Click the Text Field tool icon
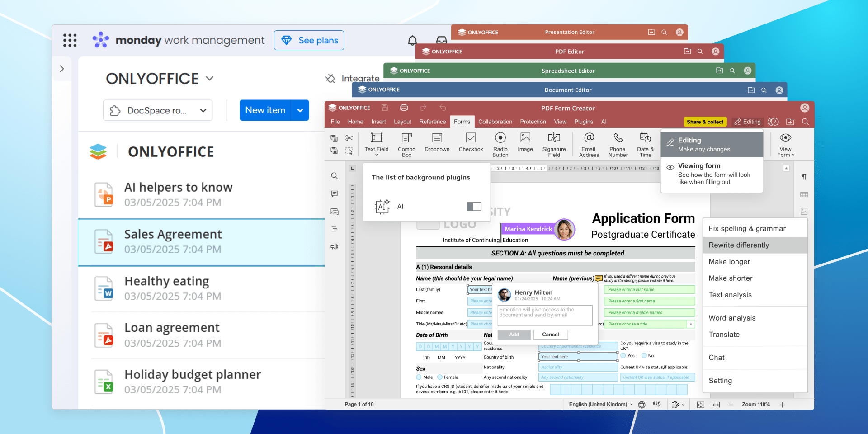This screenshot has width=868, height=434. click(x=376, y=138)
